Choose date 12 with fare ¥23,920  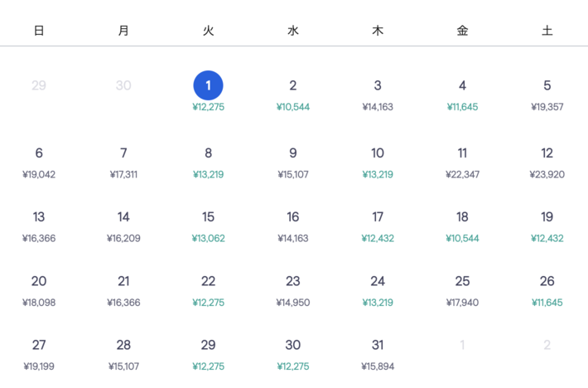(547, 162)
